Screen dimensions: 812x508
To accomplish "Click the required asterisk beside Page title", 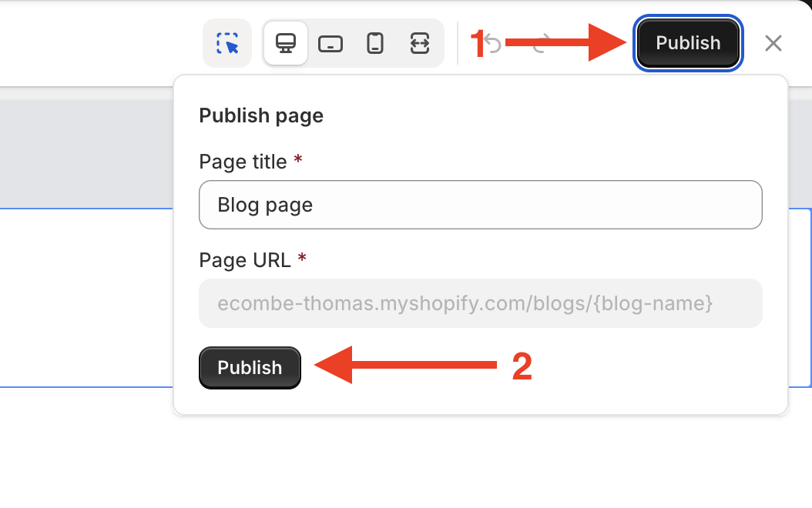I will 298,161.
